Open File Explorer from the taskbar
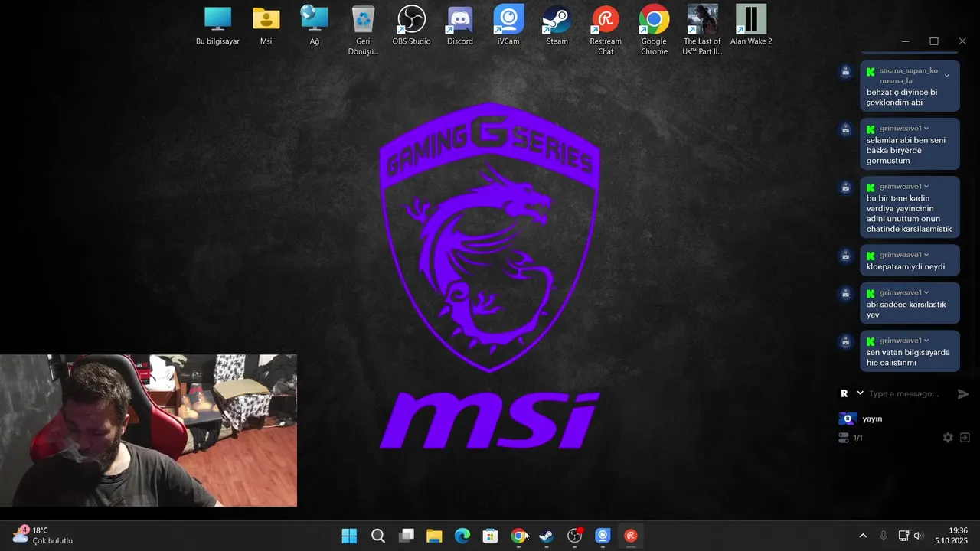Screen dimensions: 980x551 (434, 536)
